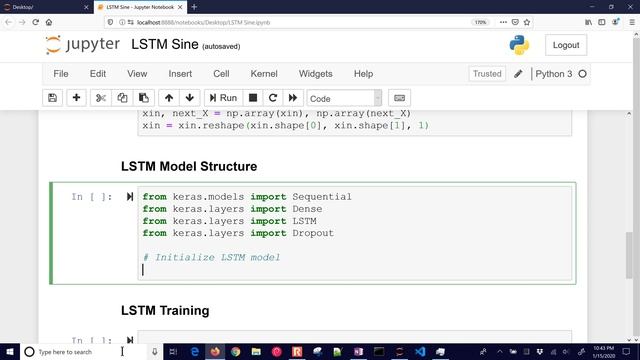The image size is (640, 360).
Task: Open the Kernel menu
Action: coord(264,74)
